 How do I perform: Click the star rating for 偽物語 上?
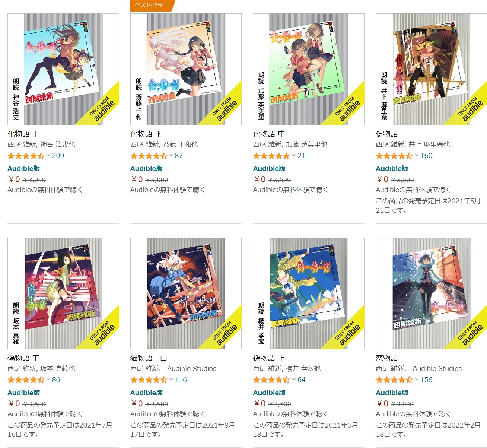271,380
